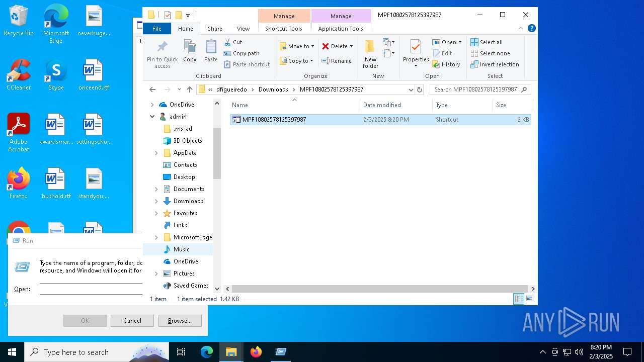Select the Music folder in navigation pane
This screenshot has height=362, width=644.
tap(181, 249)
